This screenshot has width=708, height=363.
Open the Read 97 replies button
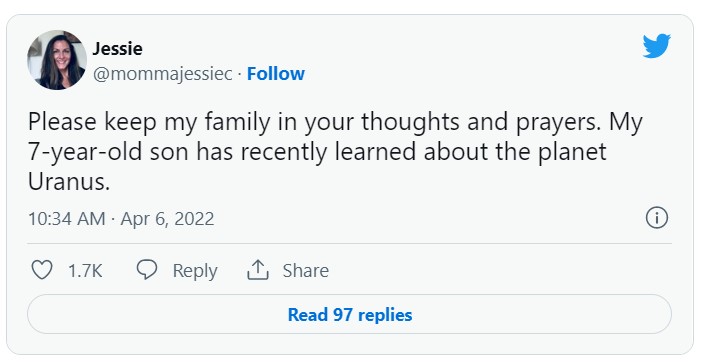[x=349, y=314]
